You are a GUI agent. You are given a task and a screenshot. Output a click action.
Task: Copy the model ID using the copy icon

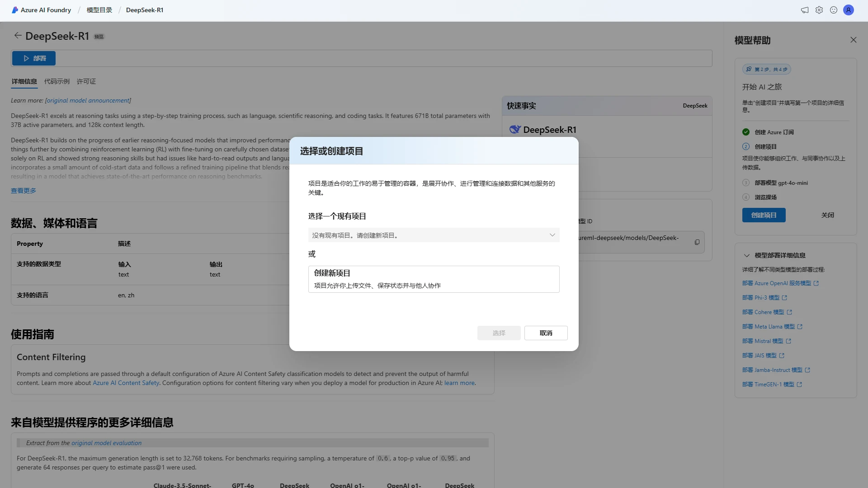697,242
